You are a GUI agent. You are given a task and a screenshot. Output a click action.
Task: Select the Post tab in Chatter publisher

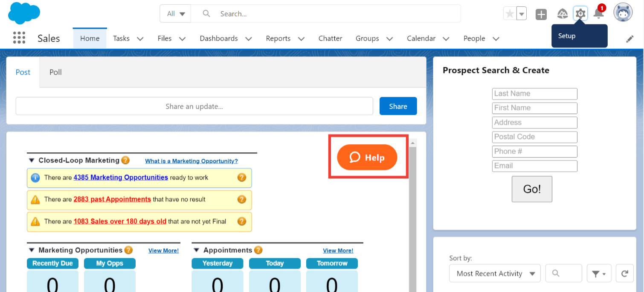(23, 72)
